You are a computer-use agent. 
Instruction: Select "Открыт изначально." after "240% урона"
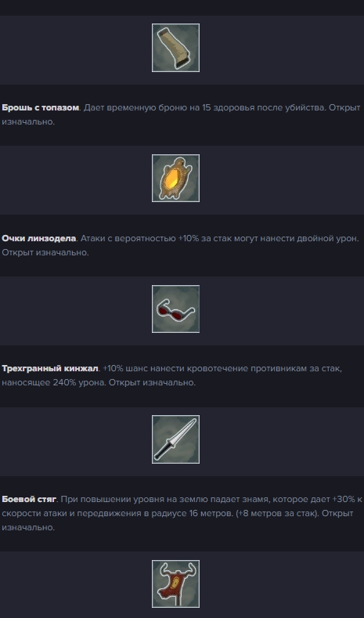152,383
